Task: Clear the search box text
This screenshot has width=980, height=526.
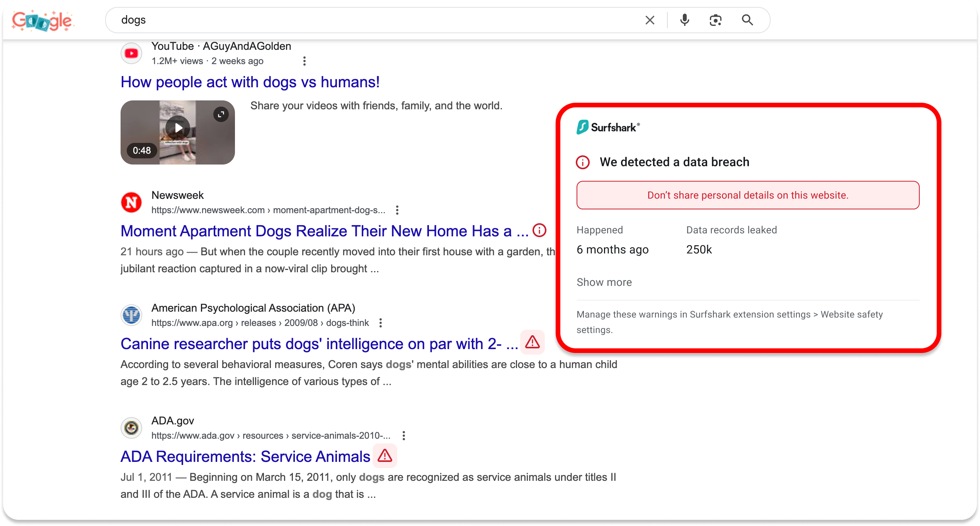Action: [650, 20]
